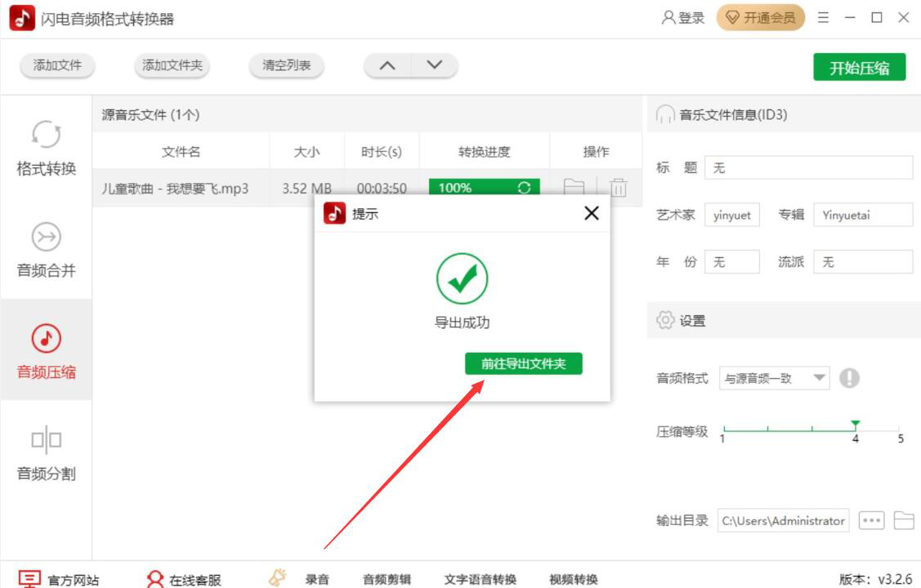Image resolution: width=921 pixels, height=588 pixels.
Task: Set compression level slider to 1
Action: [724, 430]
